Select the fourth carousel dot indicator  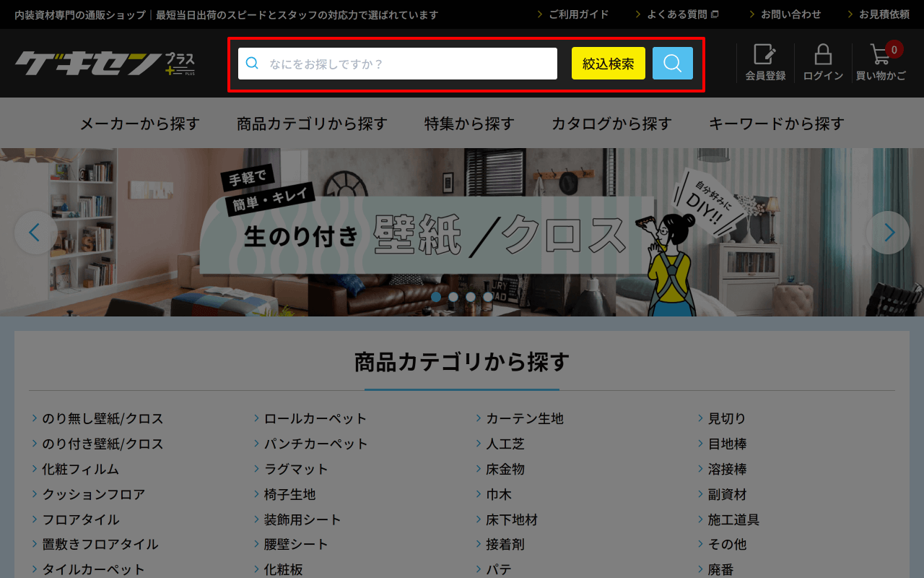(x=488, y=297)
